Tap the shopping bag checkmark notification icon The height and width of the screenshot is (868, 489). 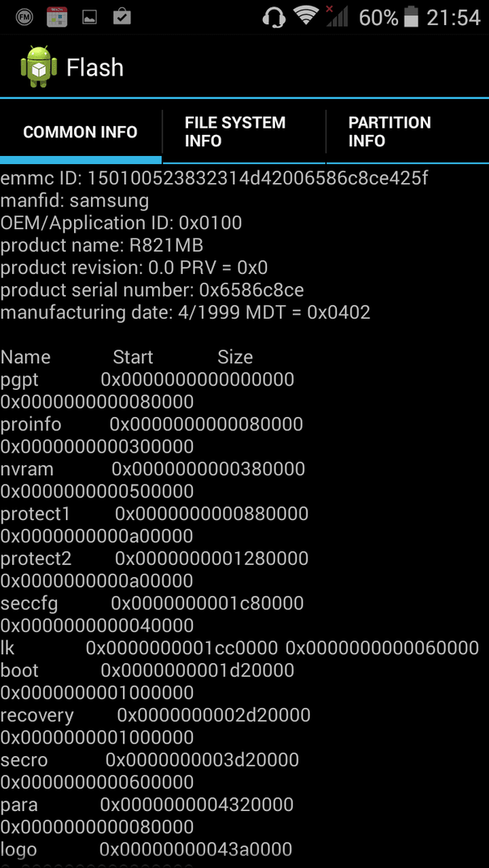[x=121, y=17]
